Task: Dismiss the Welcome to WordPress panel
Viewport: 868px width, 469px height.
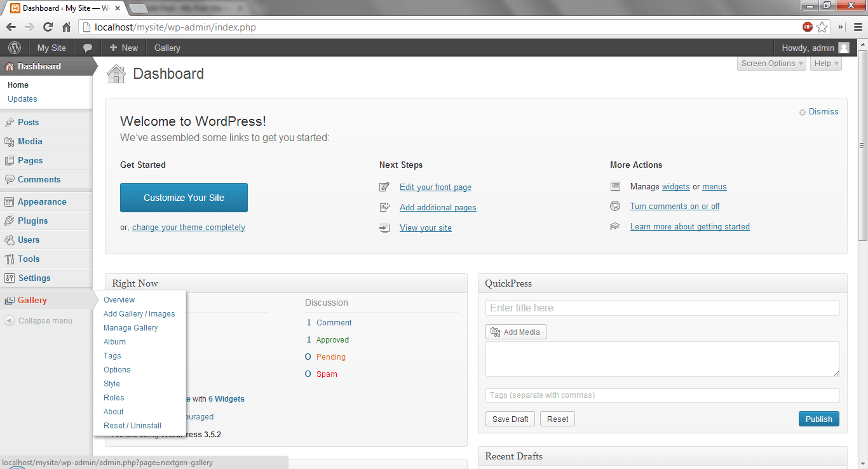Action: 819,112
